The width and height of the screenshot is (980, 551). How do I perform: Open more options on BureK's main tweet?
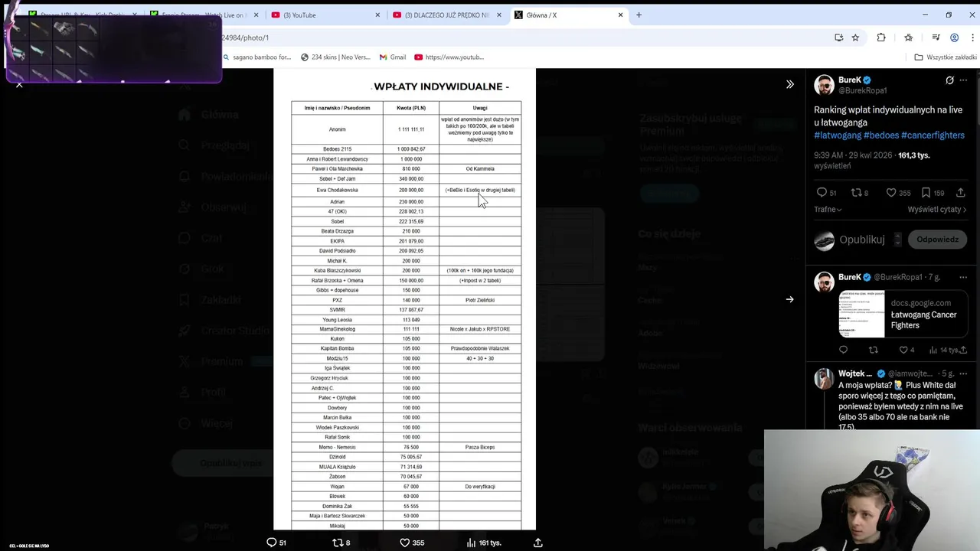[963, 80]
